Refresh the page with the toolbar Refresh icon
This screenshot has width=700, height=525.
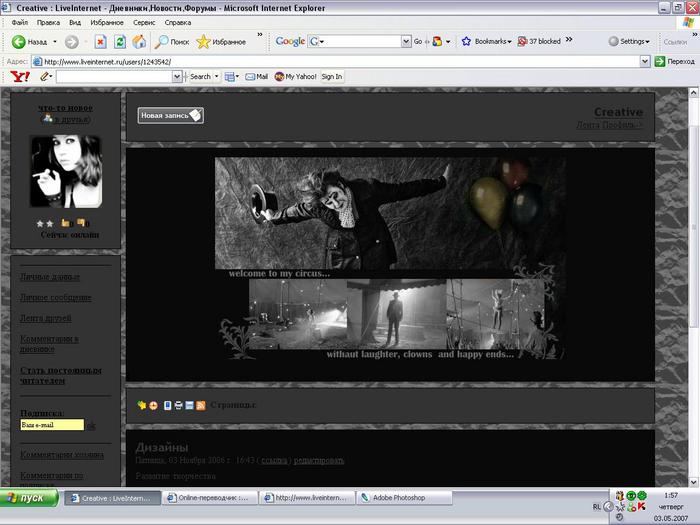120,42
